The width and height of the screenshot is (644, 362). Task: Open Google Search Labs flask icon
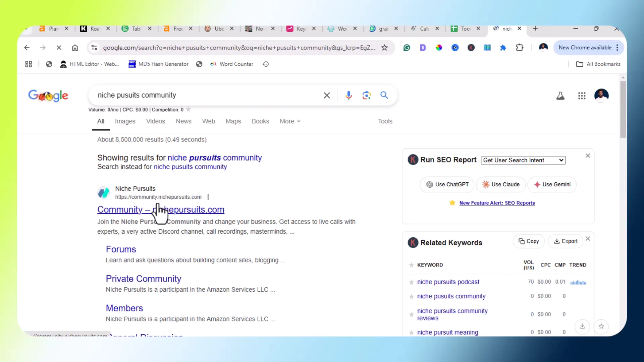(560, 96)
